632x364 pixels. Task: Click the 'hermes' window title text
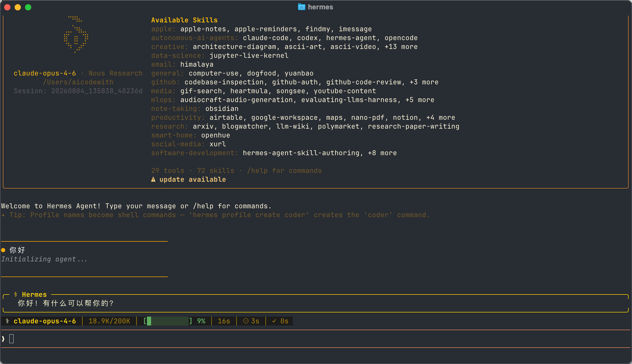(x=320, y=7)
